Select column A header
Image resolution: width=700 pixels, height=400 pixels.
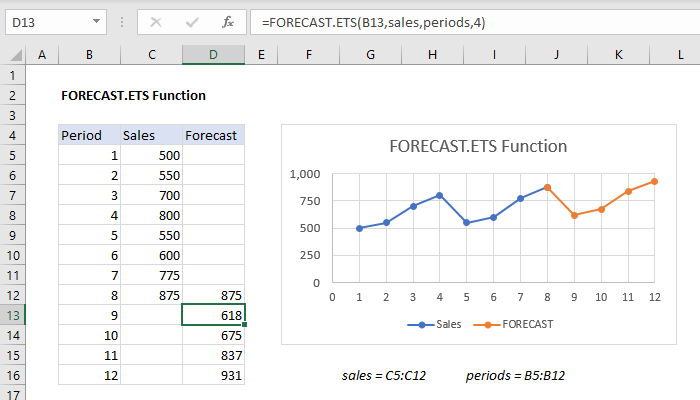click(42, 55)
